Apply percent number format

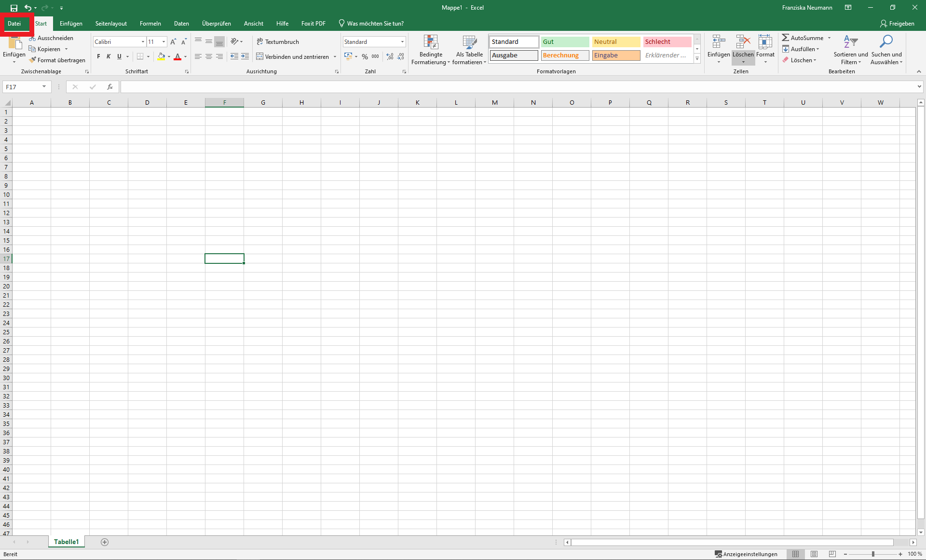click(365, 56)
